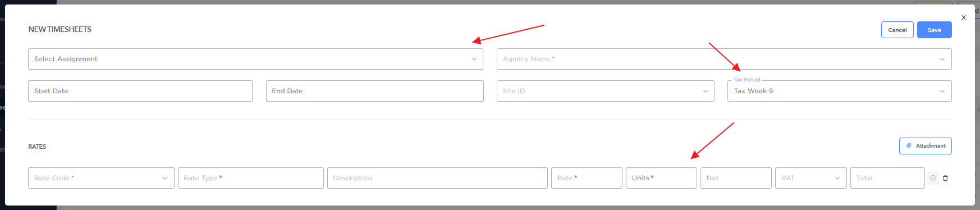Open the VAT dropdown
This screenshot has height=210, width=980.
click(x=810, y=178)
